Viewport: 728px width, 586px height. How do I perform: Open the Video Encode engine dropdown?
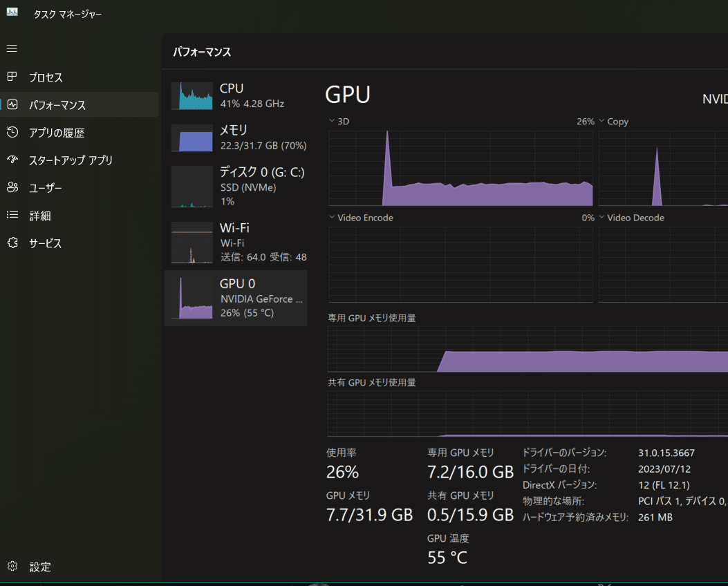[x=332, y=217]
